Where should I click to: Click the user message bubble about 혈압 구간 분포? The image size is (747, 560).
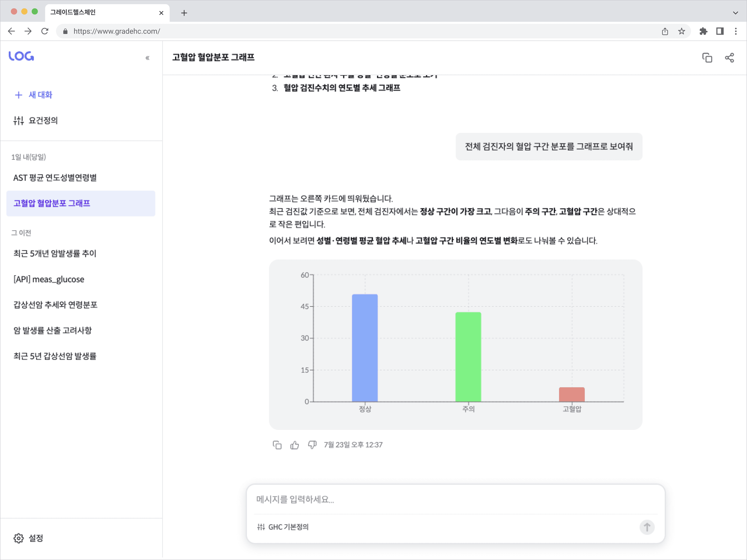pos(549,146)
